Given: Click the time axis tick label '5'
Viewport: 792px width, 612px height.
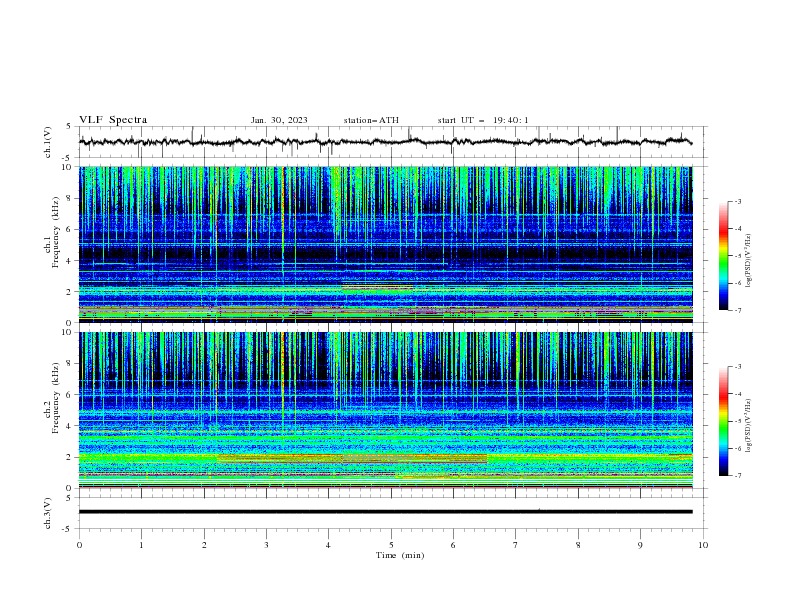Looking at the screenshot, I should tap(391, 545).
